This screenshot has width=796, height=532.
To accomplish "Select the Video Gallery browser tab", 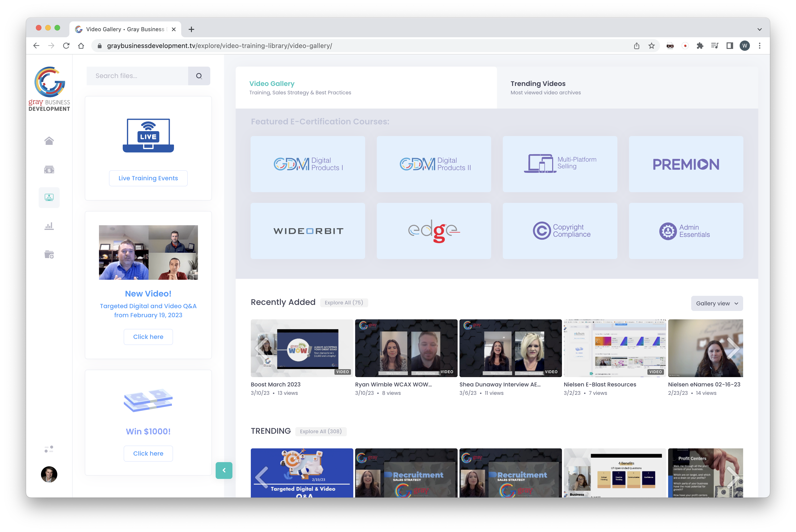I will [126, 29].
